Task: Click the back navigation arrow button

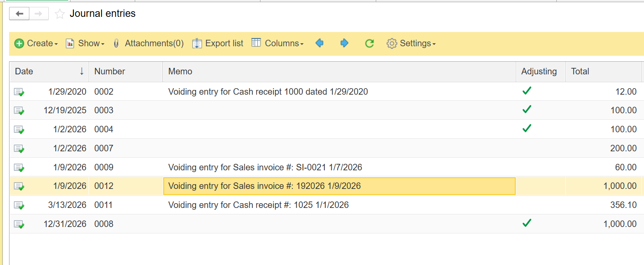Action: (19, 14)
